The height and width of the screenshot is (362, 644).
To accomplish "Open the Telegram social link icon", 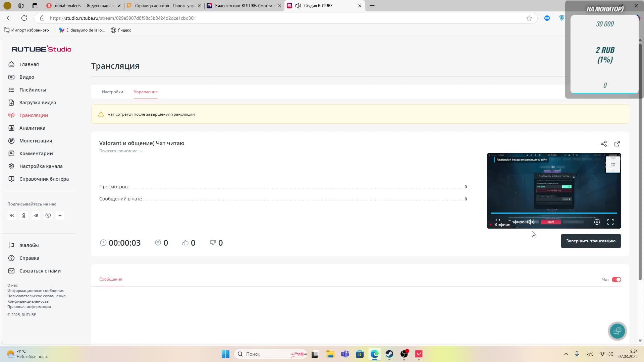I will point(36,216).
